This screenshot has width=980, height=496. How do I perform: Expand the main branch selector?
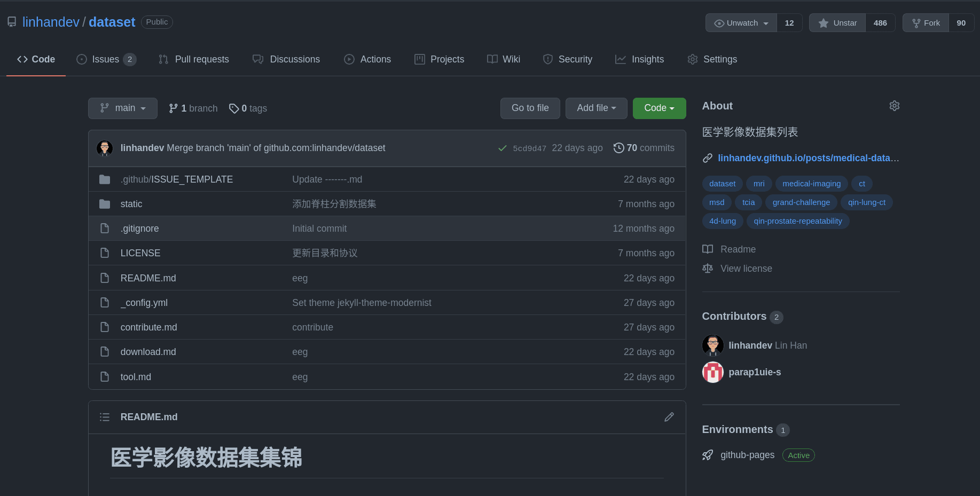(x=123, y=108)
